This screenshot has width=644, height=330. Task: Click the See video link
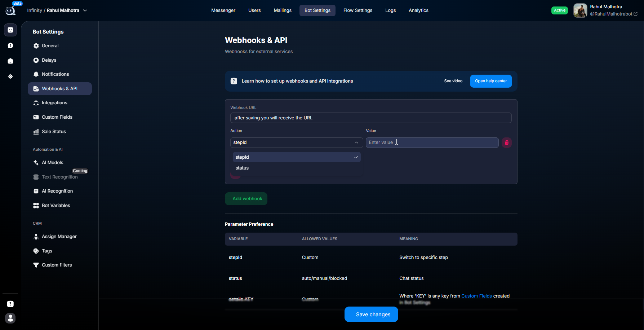point(453,81)
